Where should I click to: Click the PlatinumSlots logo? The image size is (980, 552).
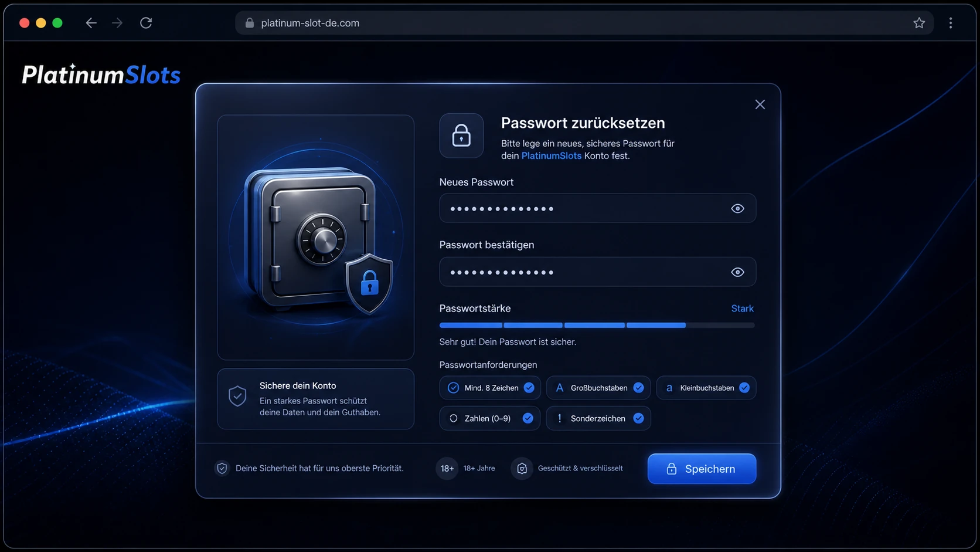(101, 74)
